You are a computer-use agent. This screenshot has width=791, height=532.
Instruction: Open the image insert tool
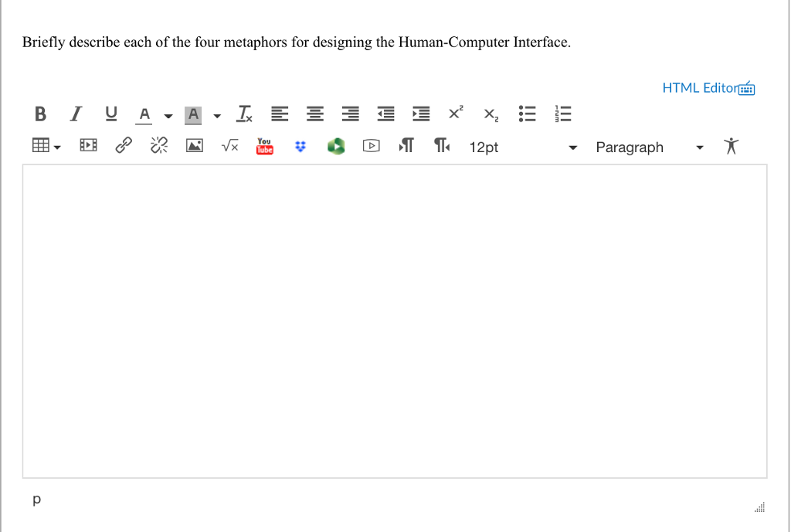coord(194,146)
